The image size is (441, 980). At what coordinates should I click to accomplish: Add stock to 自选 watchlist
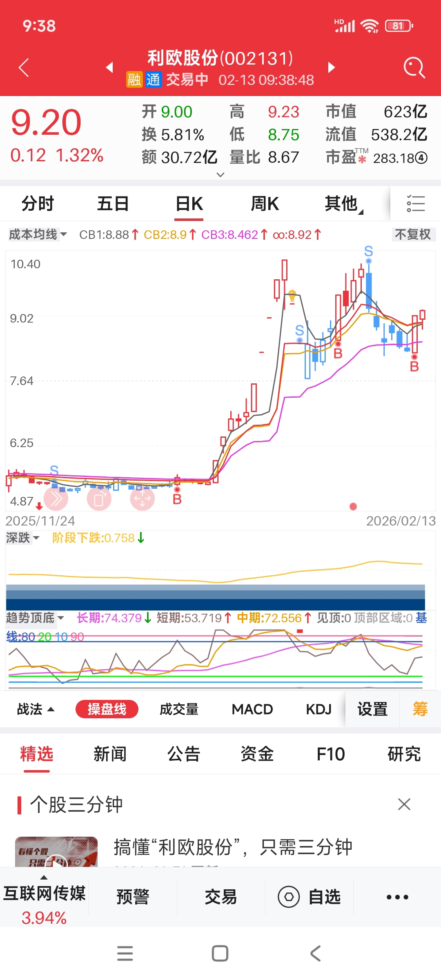309,897
